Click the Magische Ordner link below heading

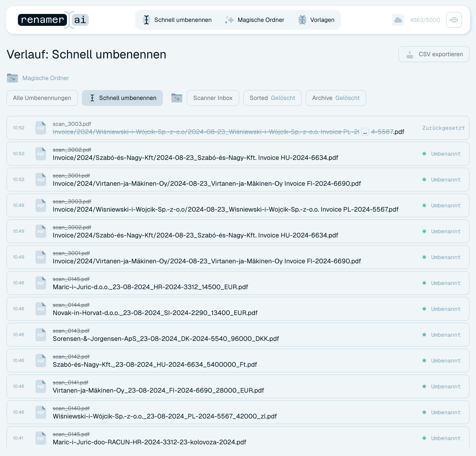(46, 78)
